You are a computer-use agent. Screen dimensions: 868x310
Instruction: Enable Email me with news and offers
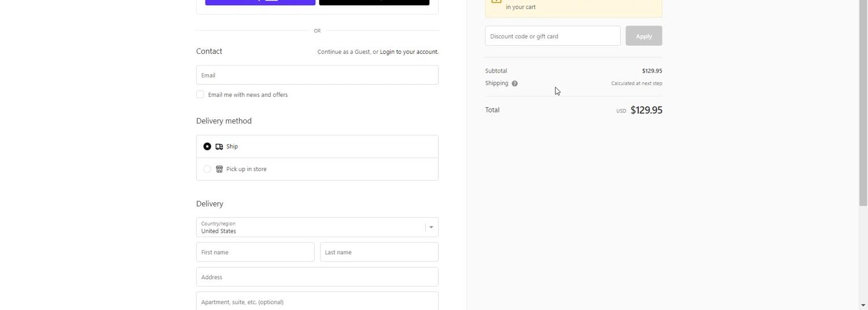(x=200, y=94)
